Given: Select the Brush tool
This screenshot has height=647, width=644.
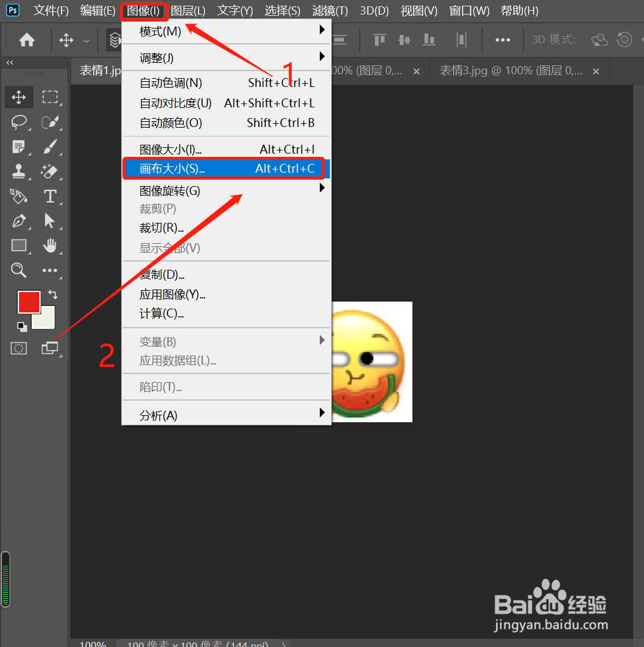Looking at the screenshot, I should tap(50, 147).
